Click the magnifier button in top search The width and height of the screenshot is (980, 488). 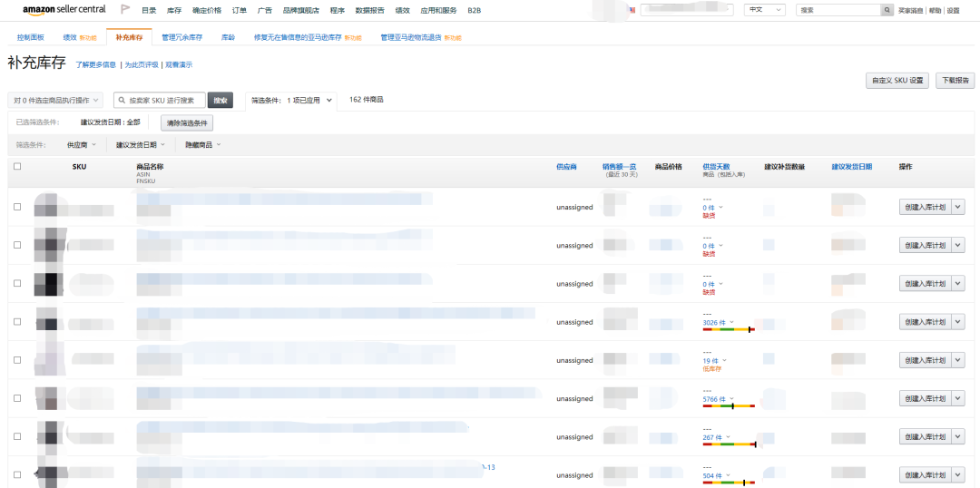pyautogui.click(x=887, y=10)
